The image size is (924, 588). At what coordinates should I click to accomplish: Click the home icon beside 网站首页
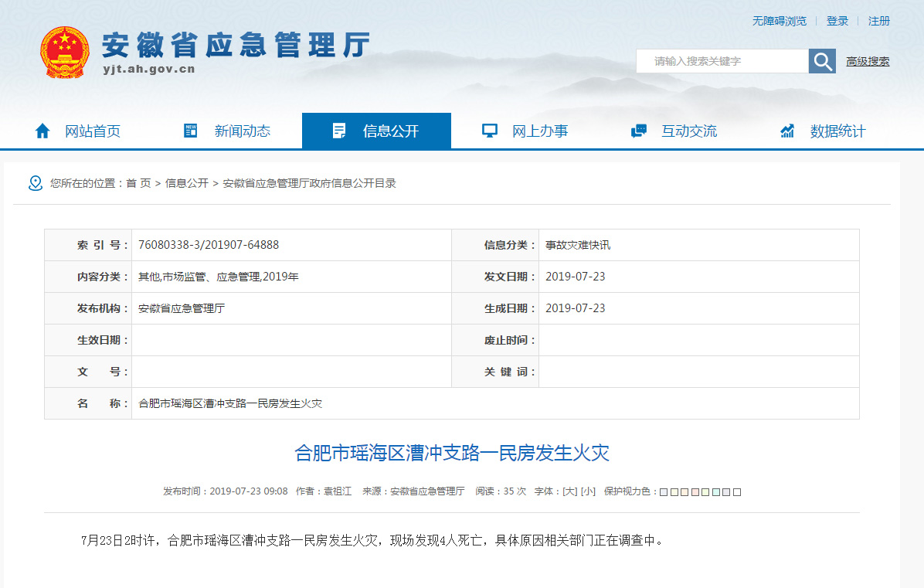[x=42, y=131]
